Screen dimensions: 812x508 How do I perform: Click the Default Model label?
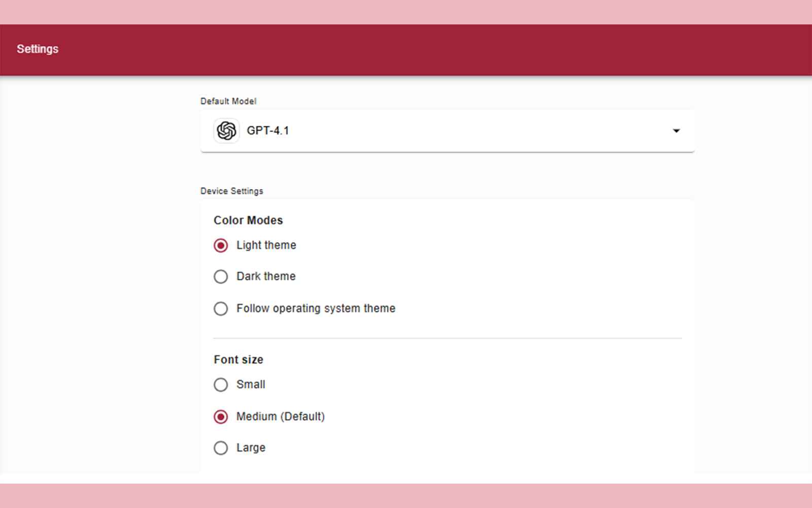click(x=228, y=101)
